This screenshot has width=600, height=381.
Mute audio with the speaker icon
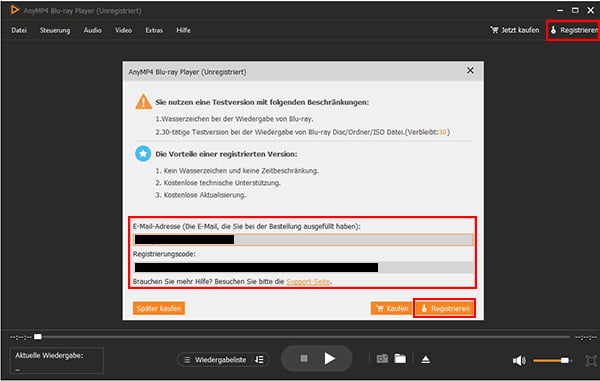tap(519, 360)
